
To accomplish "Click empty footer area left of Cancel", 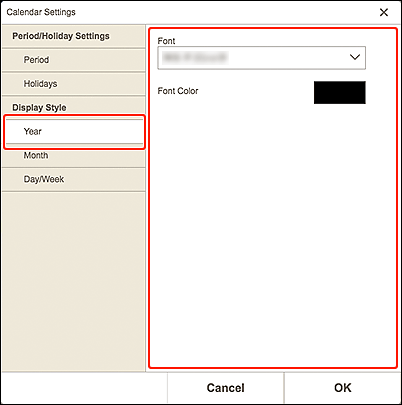I will click(84, 388).
